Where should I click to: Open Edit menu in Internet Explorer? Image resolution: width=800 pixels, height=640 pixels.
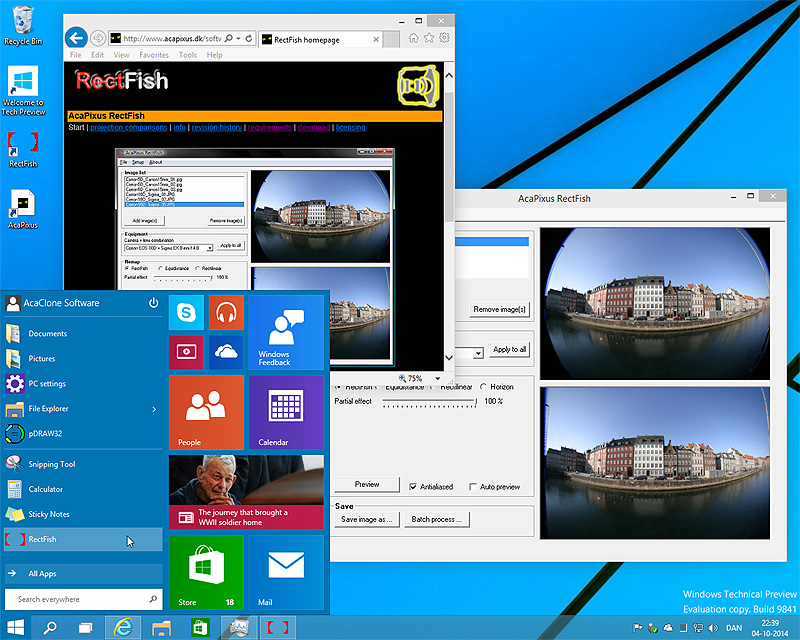pyautogui.click(x=97, y=55)
